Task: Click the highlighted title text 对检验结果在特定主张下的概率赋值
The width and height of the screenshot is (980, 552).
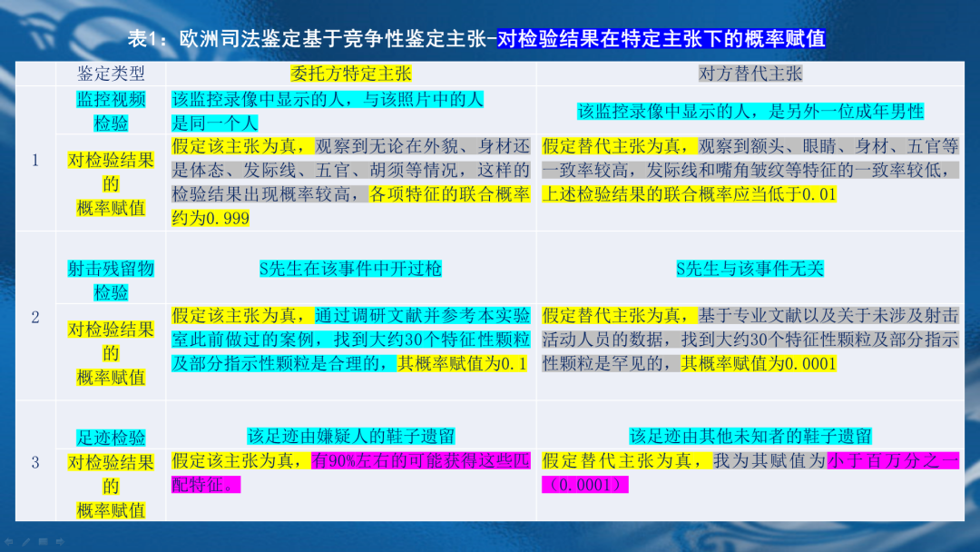Action: (661, 39)
